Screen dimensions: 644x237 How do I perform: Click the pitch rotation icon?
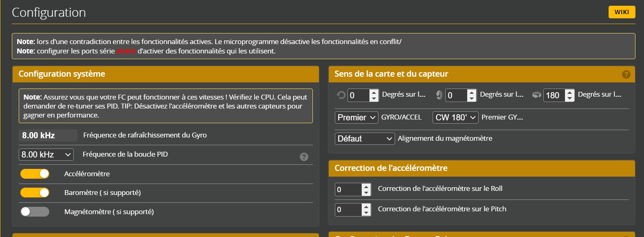point(439,95)
